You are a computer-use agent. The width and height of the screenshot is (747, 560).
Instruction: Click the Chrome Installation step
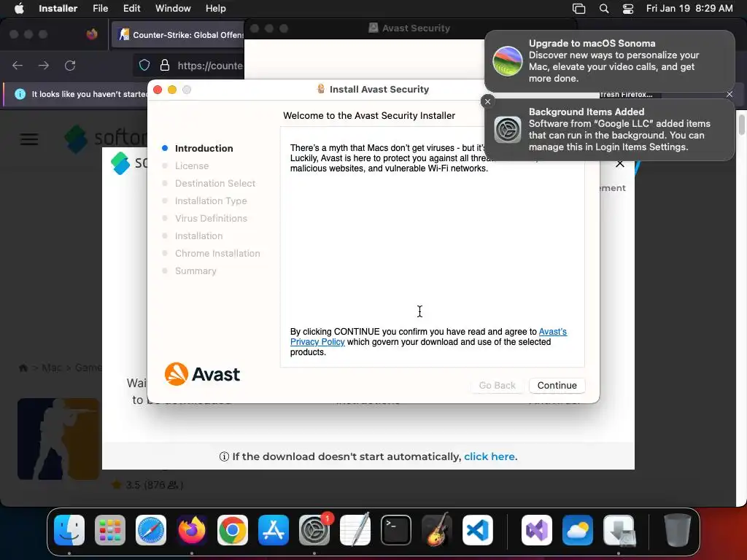(217, 253)
